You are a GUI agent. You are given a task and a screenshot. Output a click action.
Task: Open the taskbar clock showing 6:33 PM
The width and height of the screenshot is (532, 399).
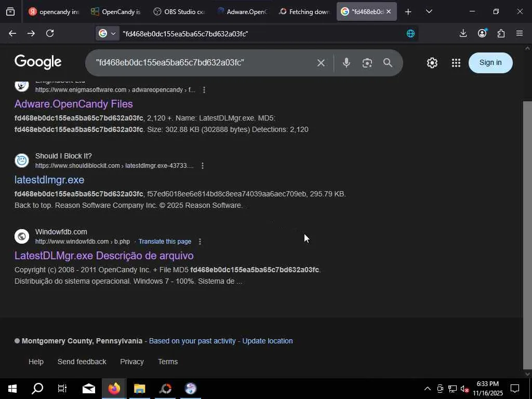pos(488,389)
